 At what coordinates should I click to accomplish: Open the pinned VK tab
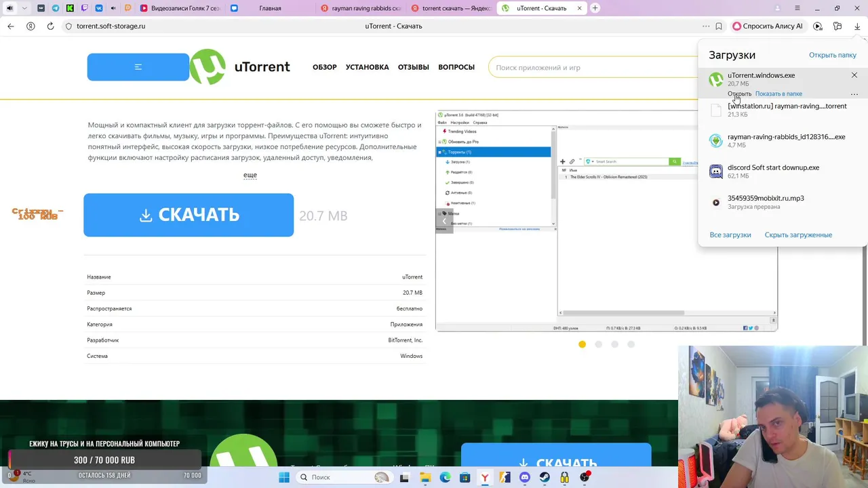pyautogui.click(x=99, y=8)
